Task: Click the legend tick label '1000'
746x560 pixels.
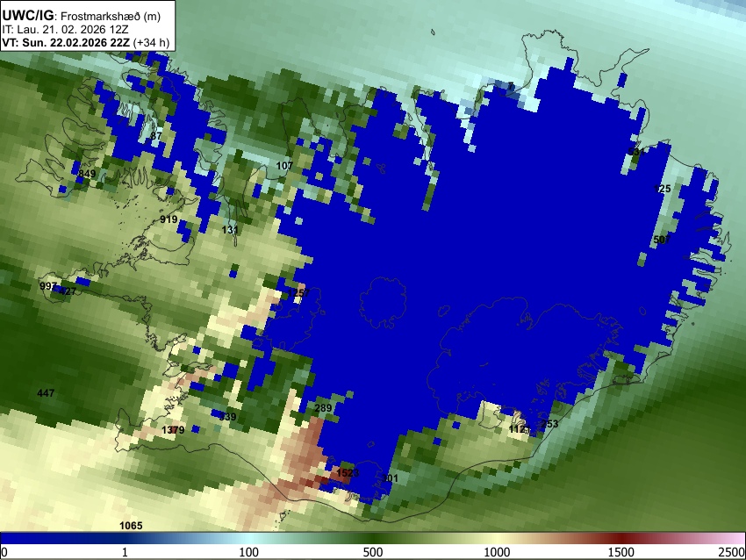Action: (x=497, y=552)
